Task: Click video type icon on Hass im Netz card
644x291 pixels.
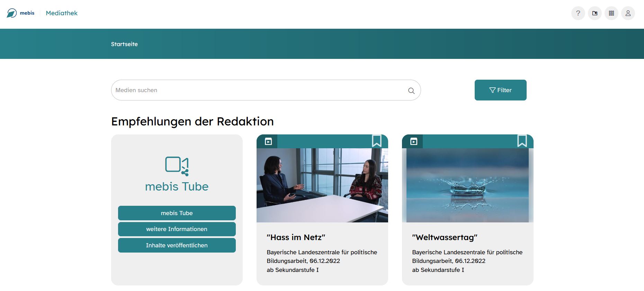Action: point(268,141)
